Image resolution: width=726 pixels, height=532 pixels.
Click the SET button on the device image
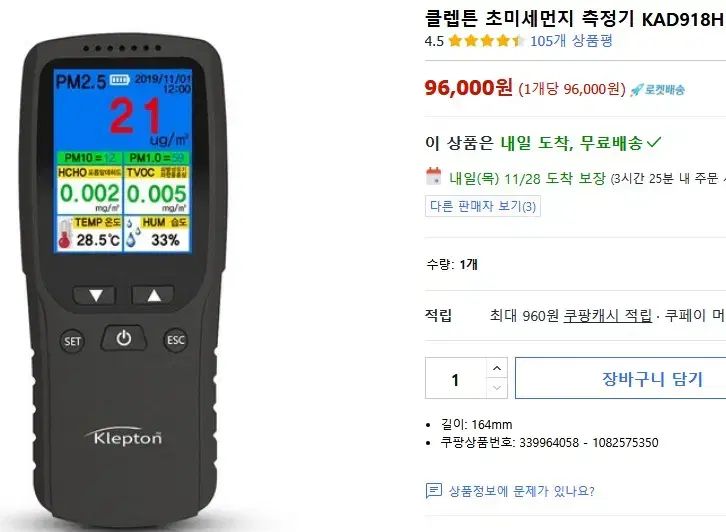point(72,341)
